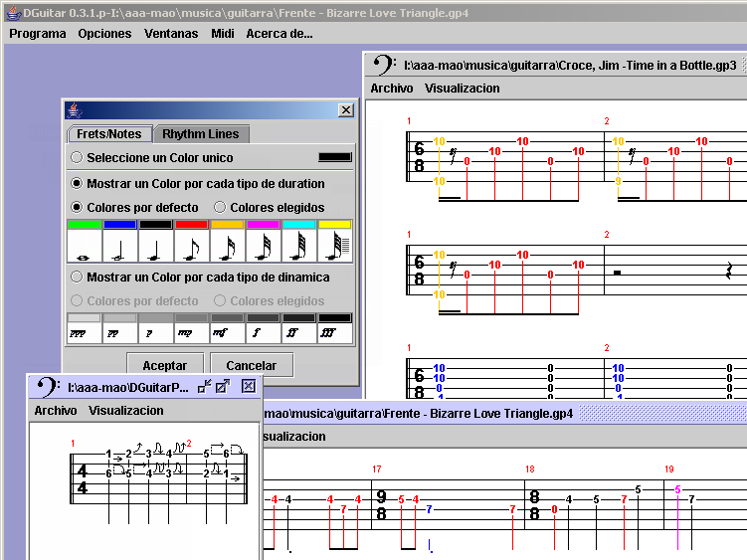Click the f dynamic icon

[263, 333]
